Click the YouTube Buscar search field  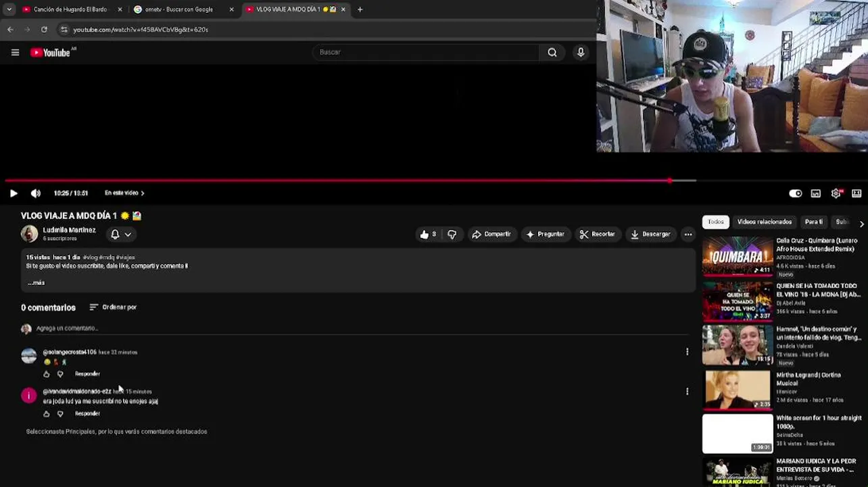pyautogui.click(x=426, y=52)
